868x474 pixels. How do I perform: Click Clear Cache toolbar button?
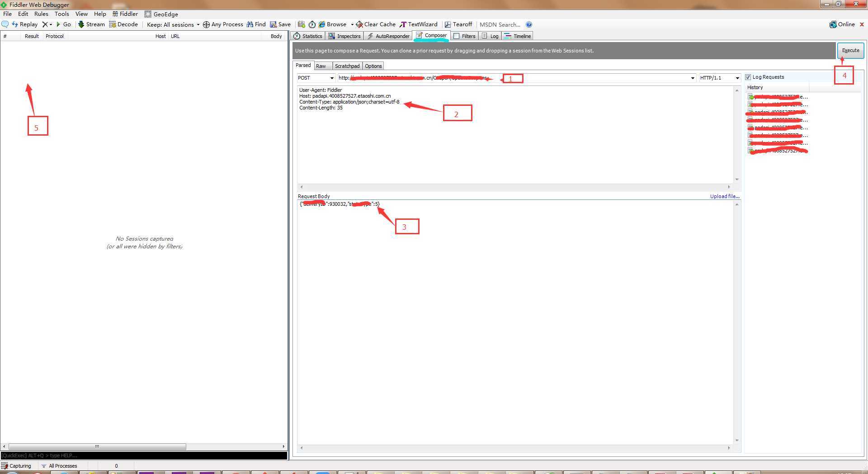376,24
